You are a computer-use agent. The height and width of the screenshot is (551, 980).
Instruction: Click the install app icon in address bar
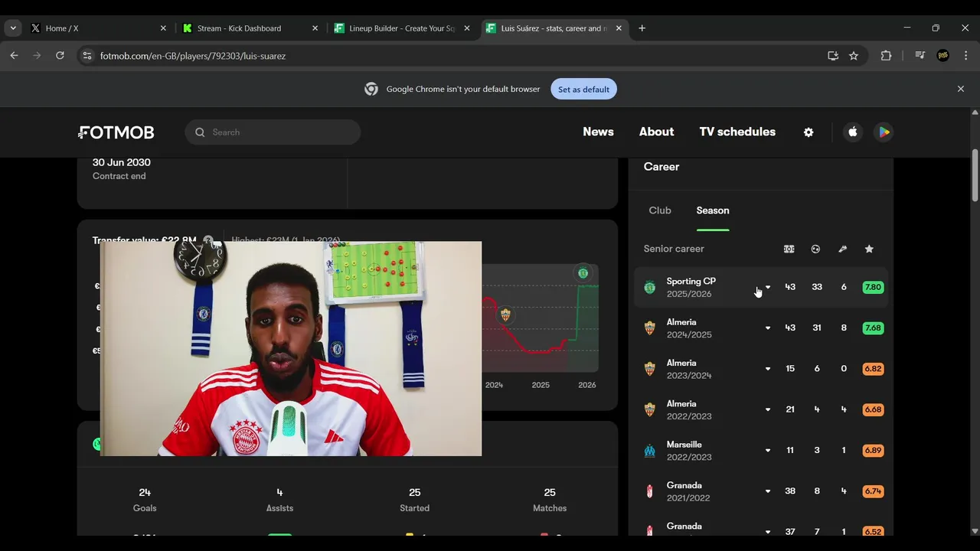pos(833,56)
